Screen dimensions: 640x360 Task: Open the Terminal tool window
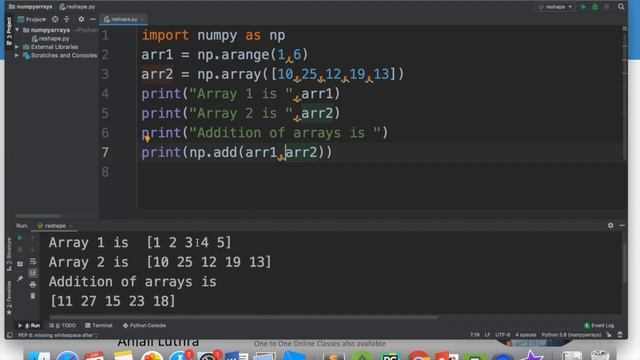(98, 325)
